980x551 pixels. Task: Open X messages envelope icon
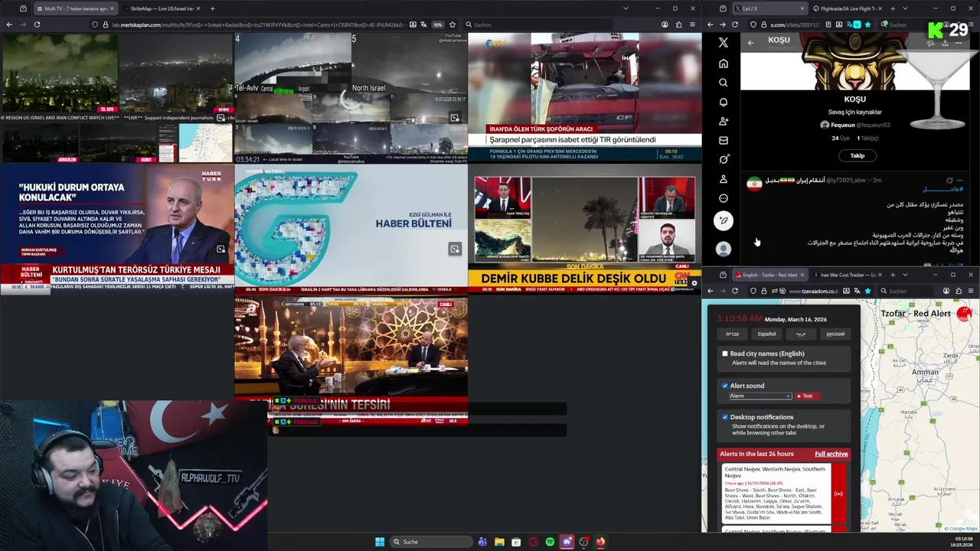pyautogui.click(x=724, y=140)
